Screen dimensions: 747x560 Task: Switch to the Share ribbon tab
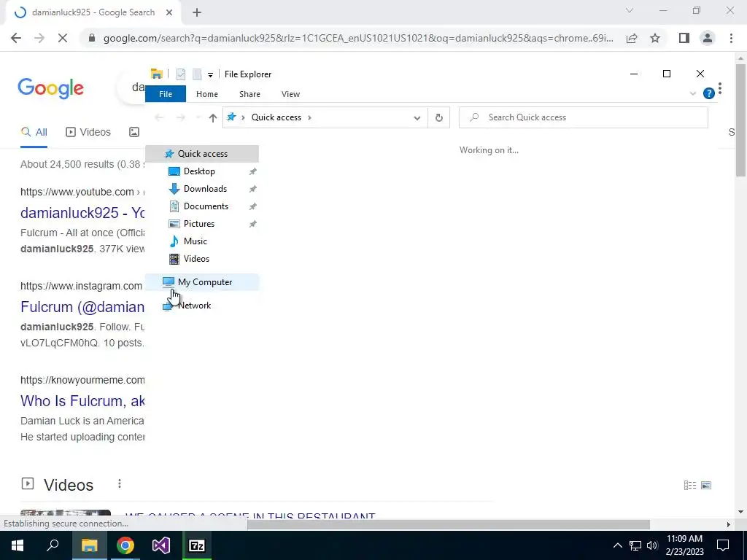coord(249,94)
